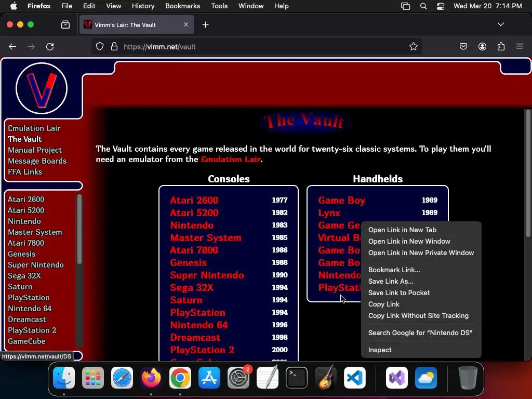Click the forward navigation arrow
Screen dimensions: 532x399
pos(31,47)
